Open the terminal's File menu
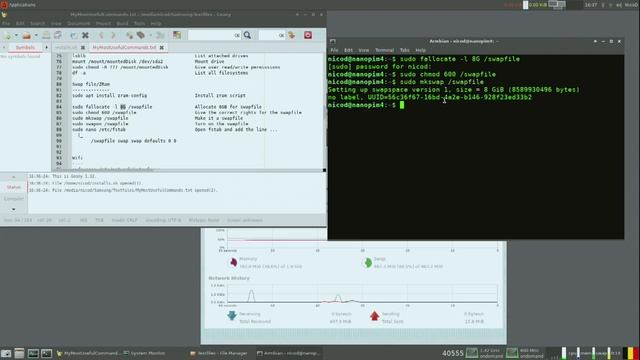 (334, 50)
